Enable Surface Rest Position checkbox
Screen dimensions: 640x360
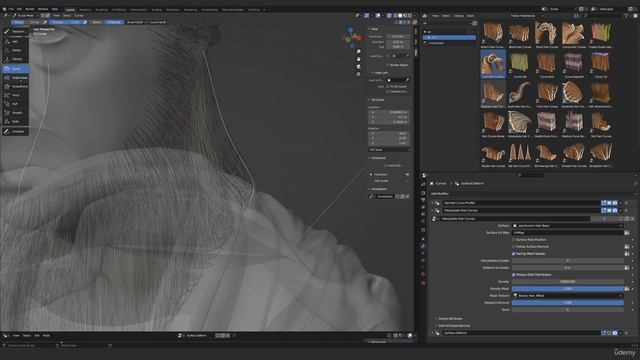pyautogui.click(x=513, y=240)
